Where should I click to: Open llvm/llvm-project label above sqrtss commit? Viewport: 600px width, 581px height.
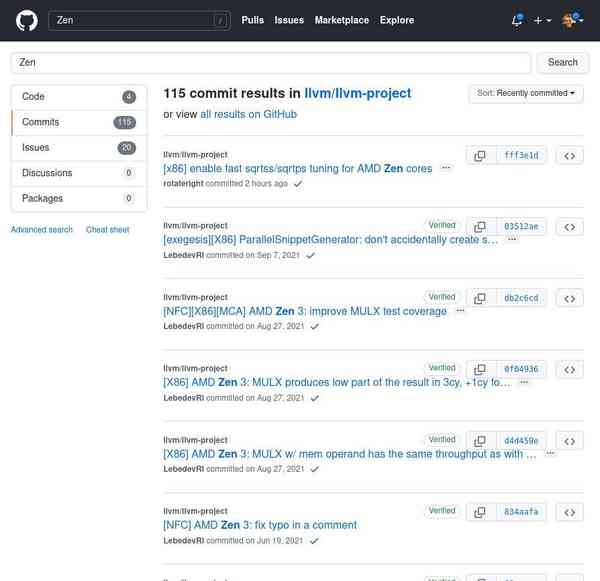click(195, 155)
